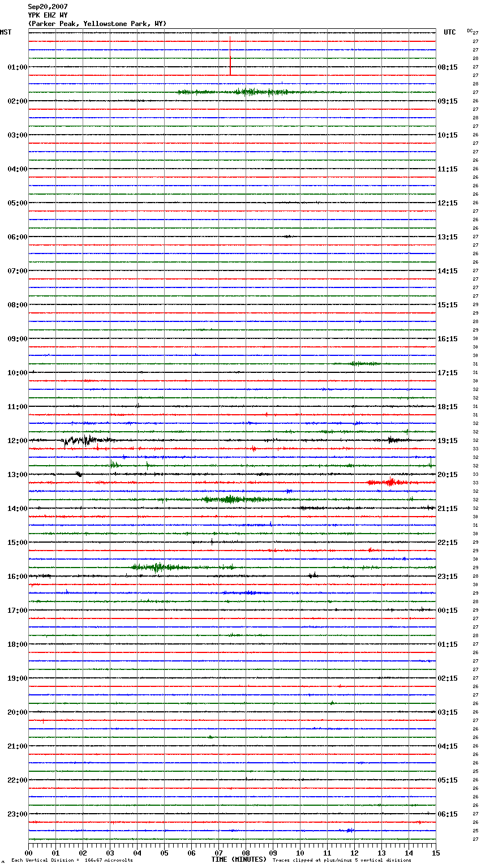
Task: Click the 10:15 UTC time label
Action: 448,135
